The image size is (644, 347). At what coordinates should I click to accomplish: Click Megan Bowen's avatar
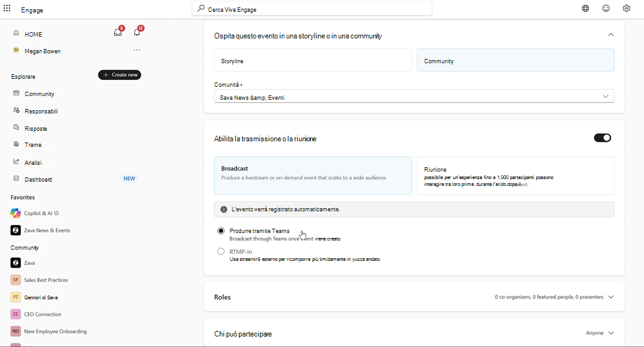16,50
